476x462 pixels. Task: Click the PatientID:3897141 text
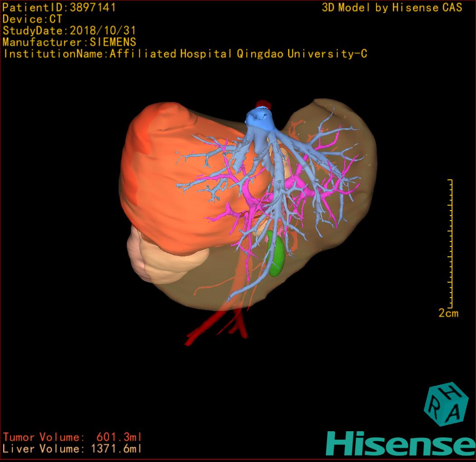point(59,8)
